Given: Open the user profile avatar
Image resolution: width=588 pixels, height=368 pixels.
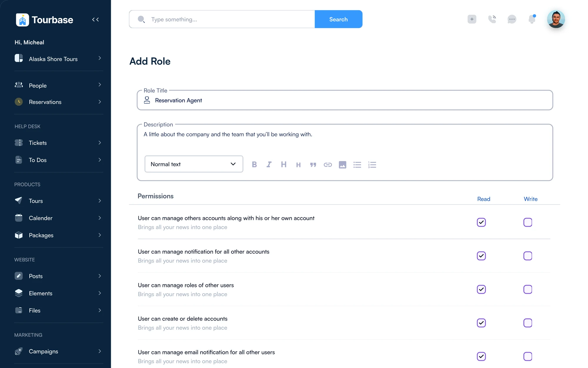Looking at the screenshot, I should [x=556, y=19].
